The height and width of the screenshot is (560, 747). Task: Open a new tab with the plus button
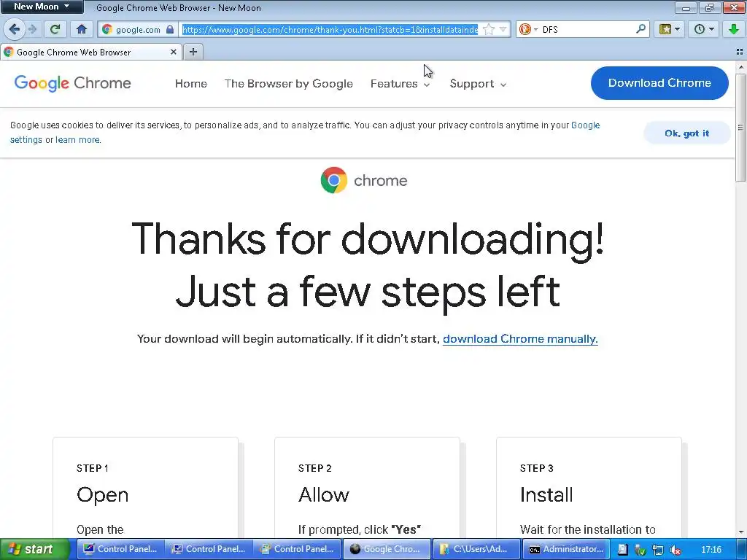click(193, 52)
